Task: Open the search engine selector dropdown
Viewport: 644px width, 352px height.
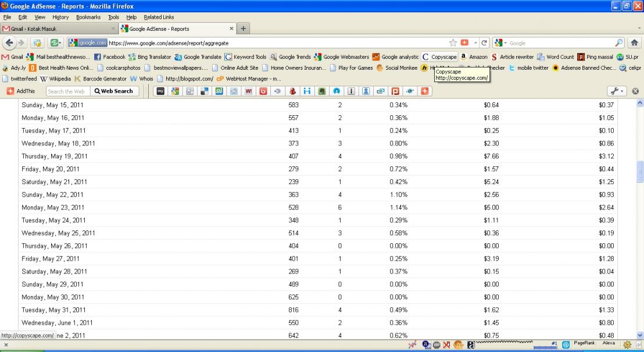Action: (x=500, y=43)
